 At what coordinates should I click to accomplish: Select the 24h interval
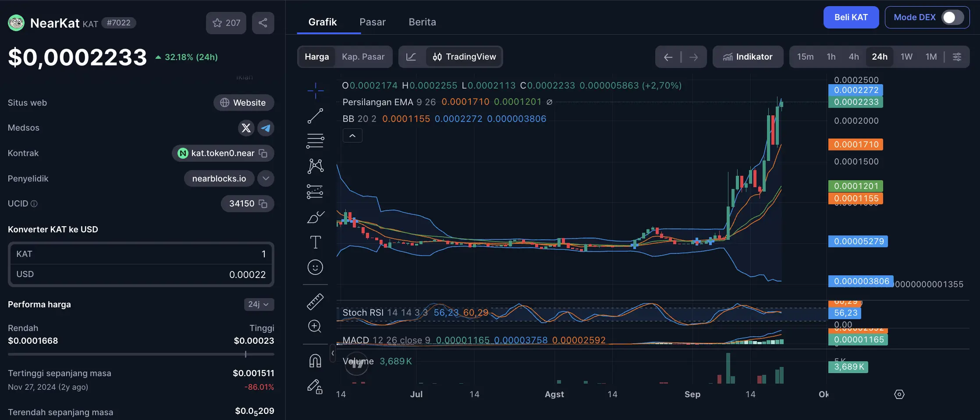pyautogui.click(x=879, y=57)
